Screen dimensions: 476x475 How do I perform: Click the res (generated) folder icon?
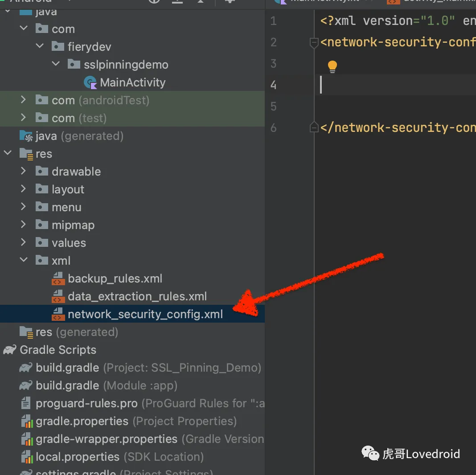tap(26, 332)
